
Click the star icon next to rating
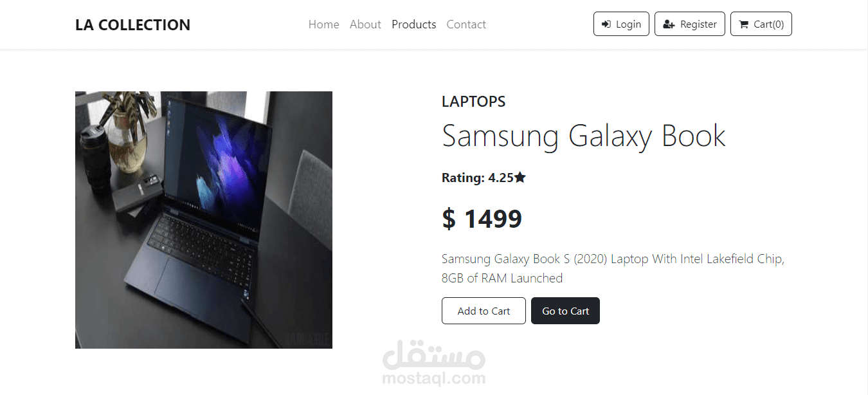520,178
